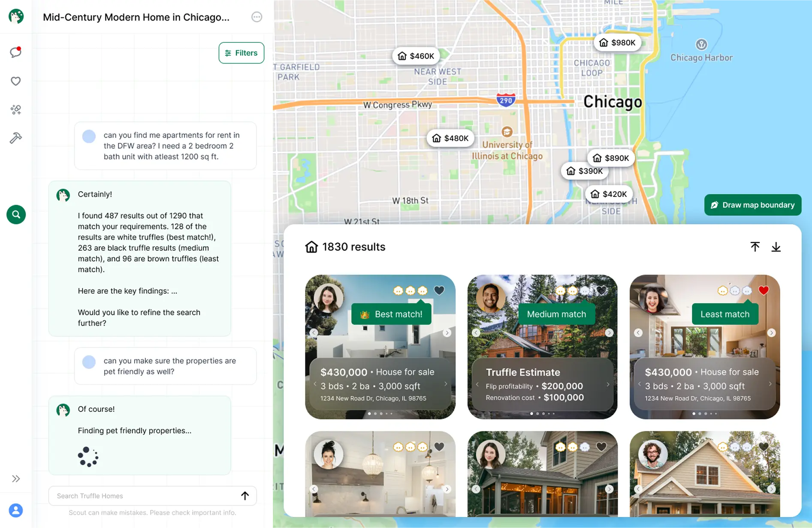The width and height of the screenshot is (812, 528).
Task: Click the Medium match badge
Action: [556, 314]
